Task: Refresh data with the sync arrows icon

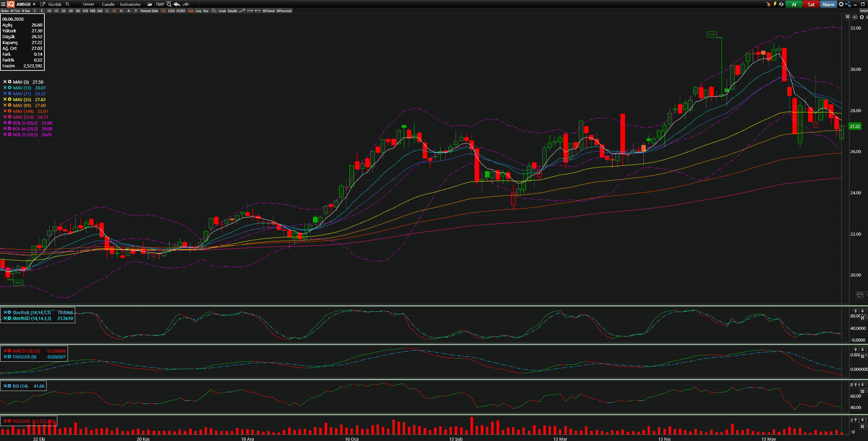Action: tap(781, 4)
